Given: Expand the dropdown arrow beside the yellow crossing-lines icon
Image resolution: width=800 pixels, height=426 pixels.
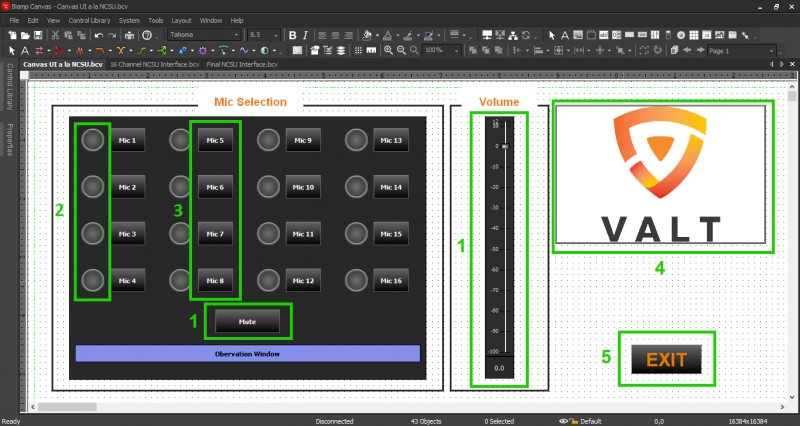Looking at the screenshot, I should tap(131, 51).
